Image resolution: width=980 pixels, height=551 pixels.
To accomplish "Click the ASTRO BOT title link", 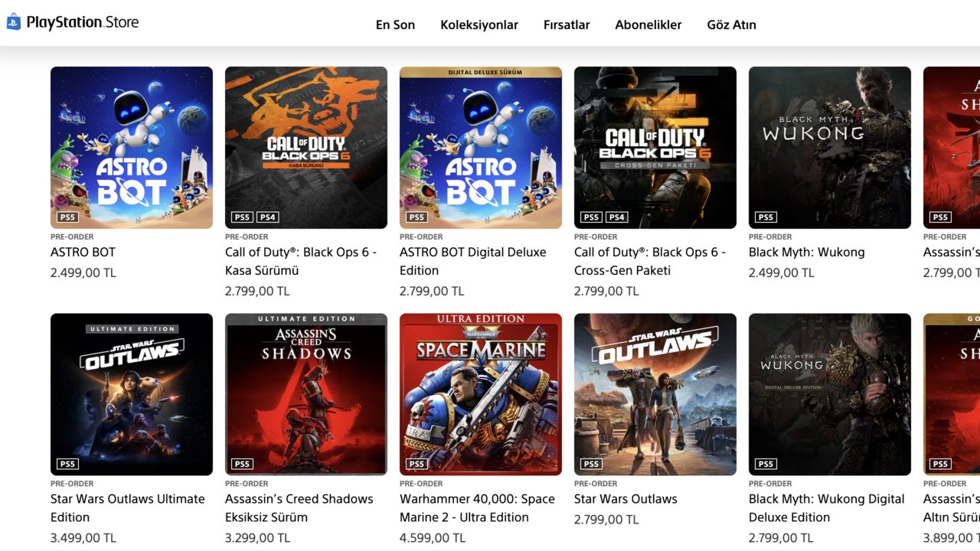I will point(83,252).
